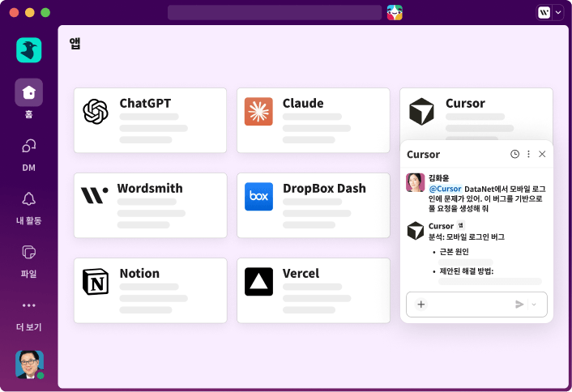The height and width of the screenshot is (392, 572).
Task: Expand title bar dropdown chevron
Action: click(558, 12)
